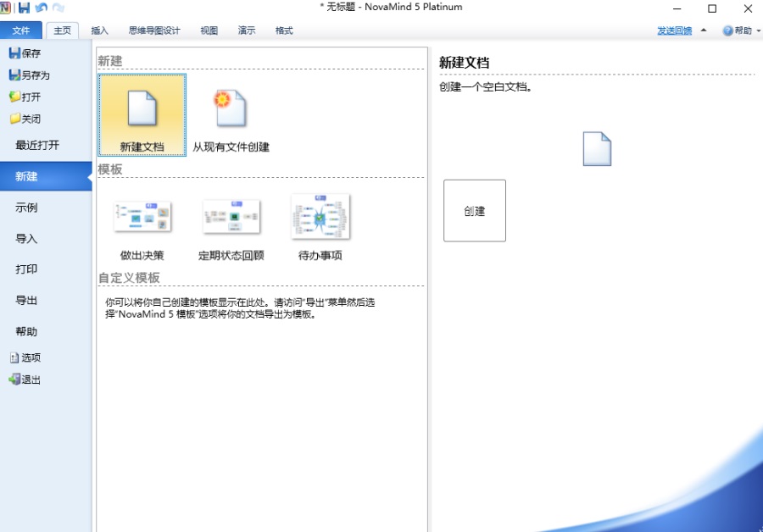
Task: Click the 模板 section heading
Action: coord(110,169)
